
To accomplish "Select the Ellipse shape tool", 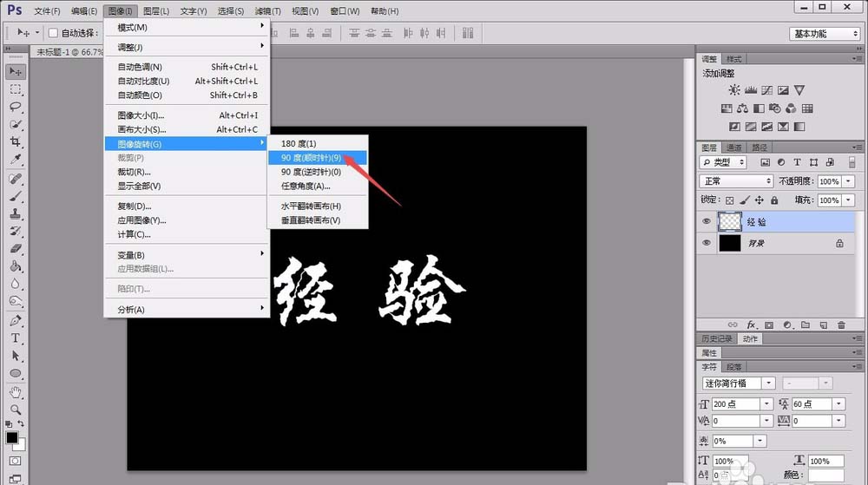I will (16, 373).
